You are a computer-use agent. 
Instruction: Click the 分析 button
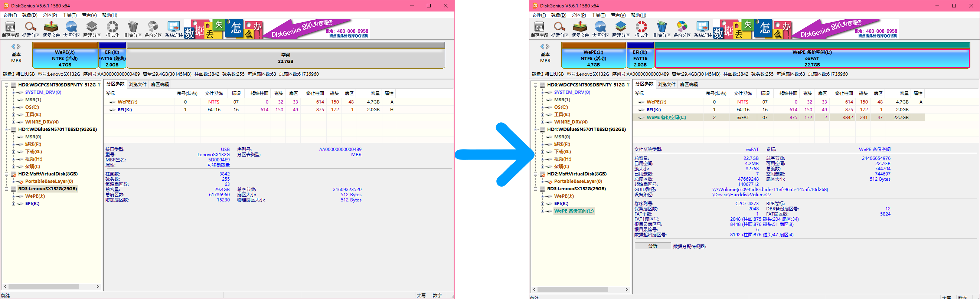click(653, 246)
